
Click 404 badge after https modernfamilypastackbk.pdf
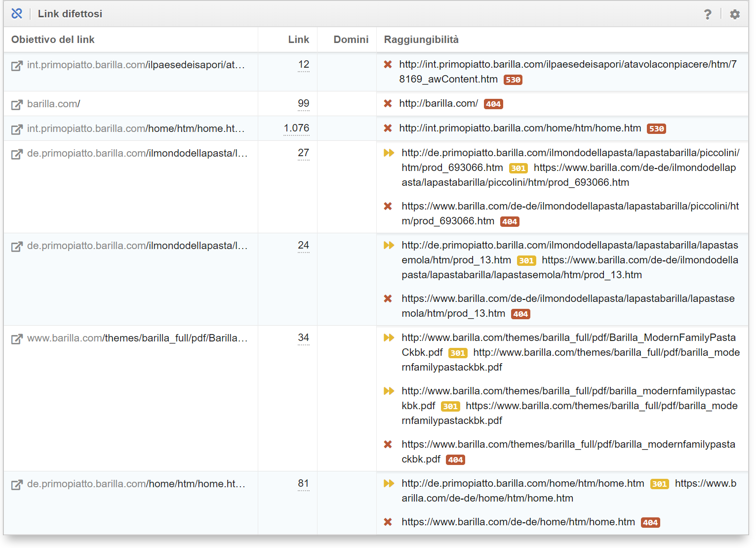455,460
